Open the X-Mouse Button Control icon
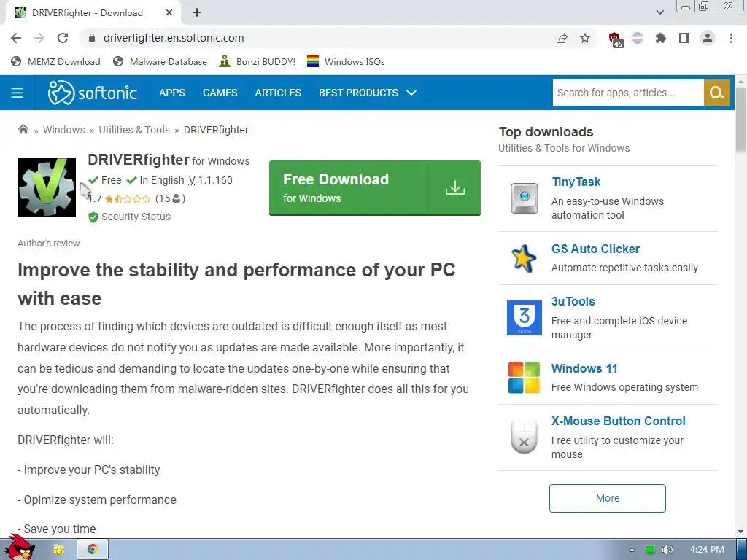747x560 pixels. 524,437
